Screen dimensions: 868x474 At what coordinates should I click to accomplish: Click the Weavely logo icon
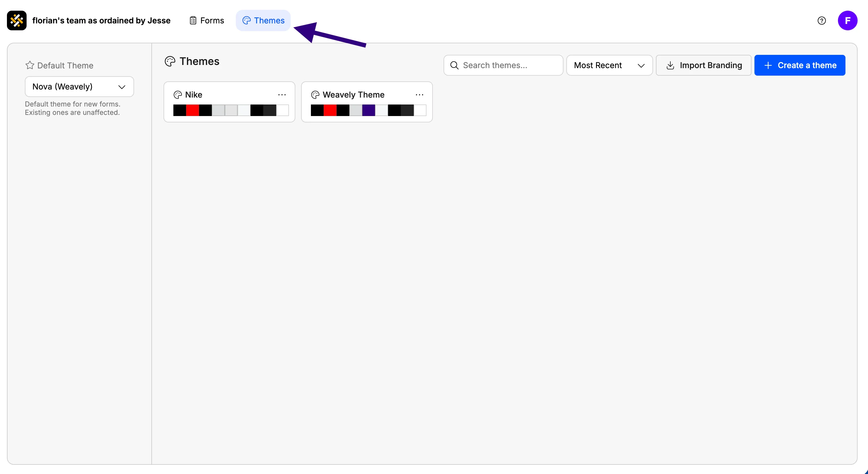[16, 20]
